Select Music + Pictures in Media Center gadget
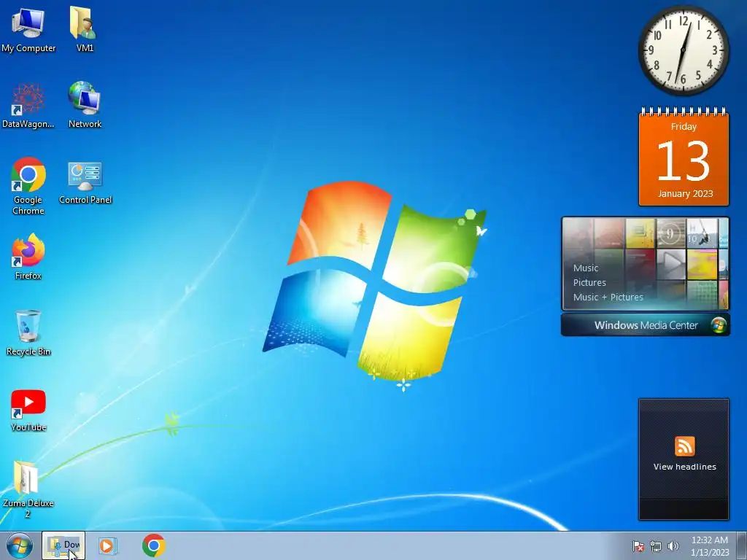The image size is (747, 560). tap(608, 297)
